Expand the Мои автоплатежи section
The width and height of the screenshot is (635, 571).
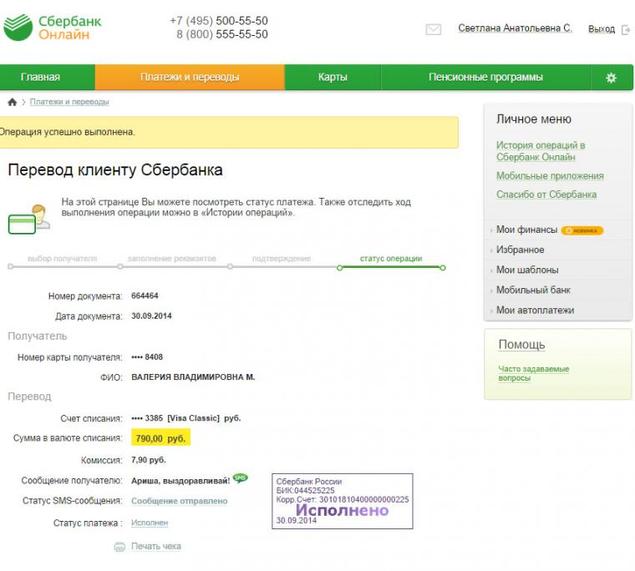coord(535,310)
